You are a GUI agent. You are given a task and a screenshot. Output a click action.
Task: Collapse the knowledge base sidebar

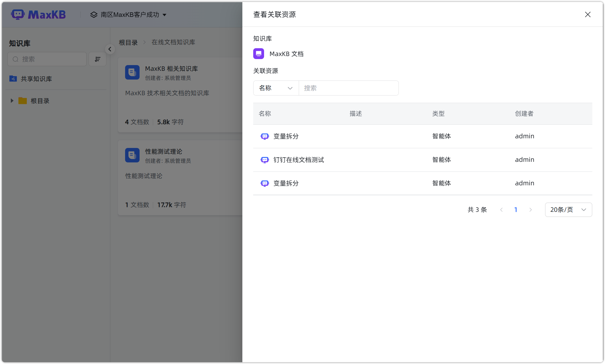coord(110,49)
